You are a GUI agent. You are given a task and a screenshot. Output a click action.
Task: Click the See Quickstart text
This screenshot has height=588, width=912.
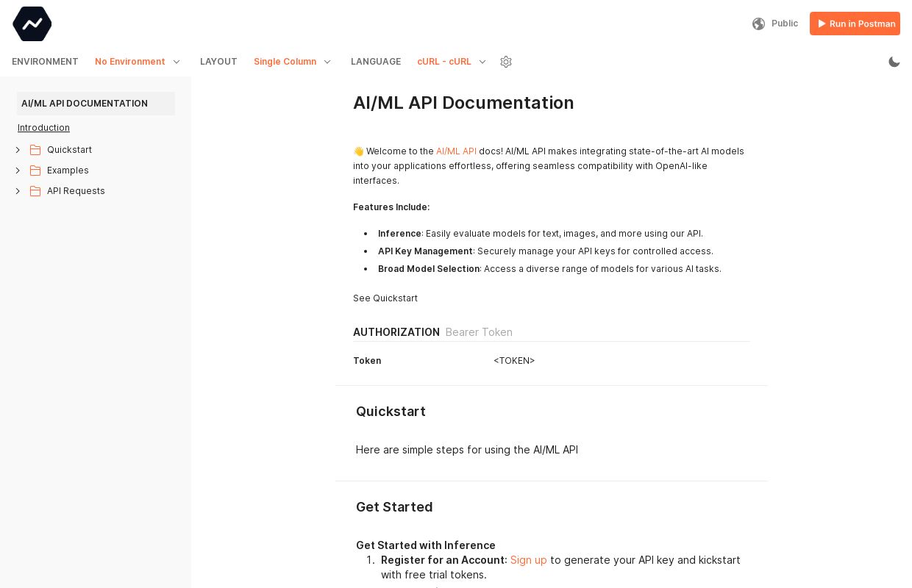coord(385,298)
